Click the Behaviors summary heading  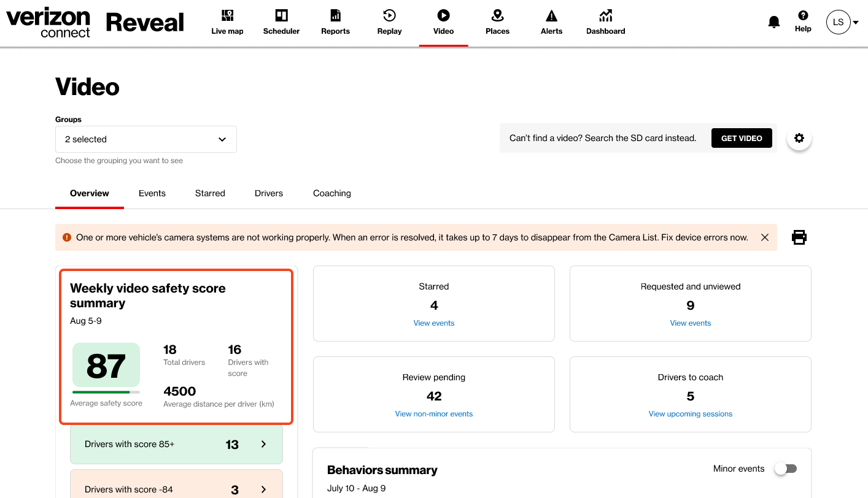(x=382, y=470)
